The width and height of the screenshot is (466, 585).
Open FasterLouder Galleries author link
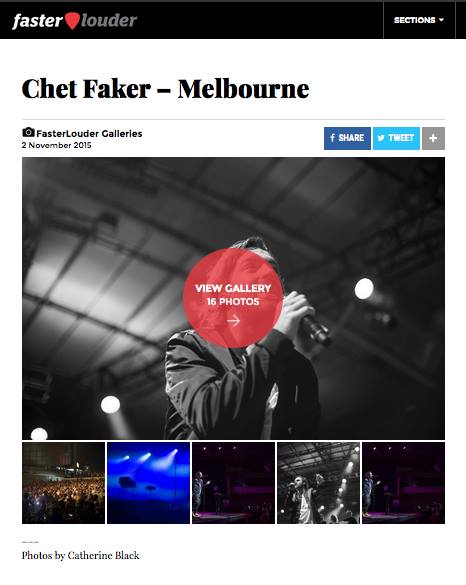point(89,134)
